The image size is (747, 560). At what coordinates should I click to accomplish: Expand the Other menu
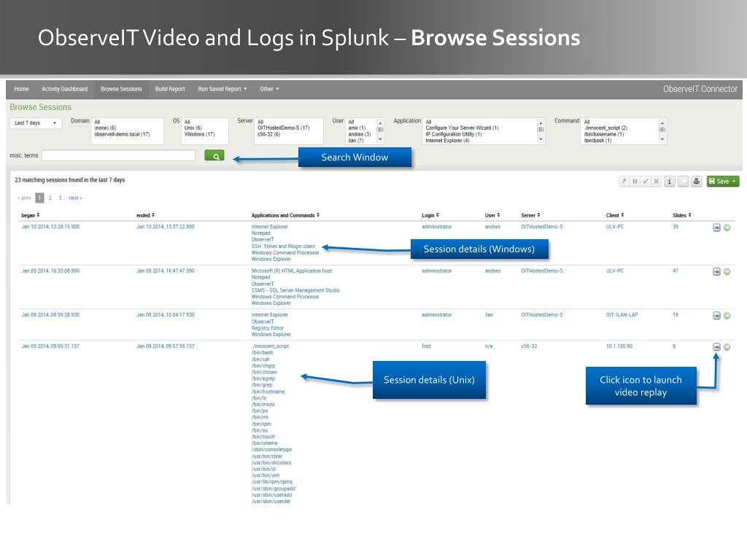[269, 89]
